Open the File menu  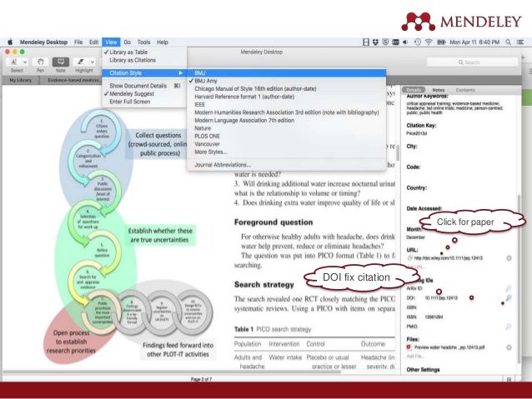point(78,42)
